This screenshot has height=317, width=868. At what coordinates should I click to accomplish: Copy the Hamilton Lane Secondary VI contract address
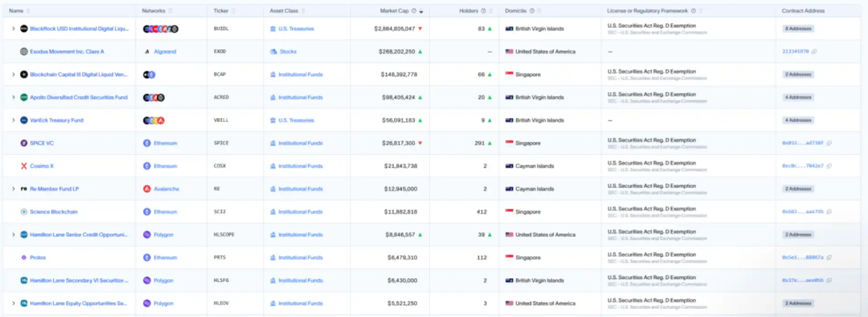[829, 280]
